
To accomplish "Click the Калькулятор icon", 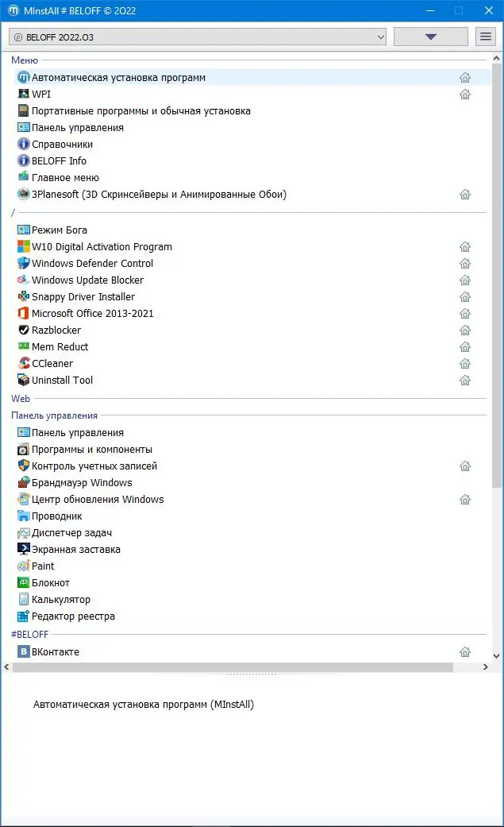I will pyautogui.click(x=23, y=599).
